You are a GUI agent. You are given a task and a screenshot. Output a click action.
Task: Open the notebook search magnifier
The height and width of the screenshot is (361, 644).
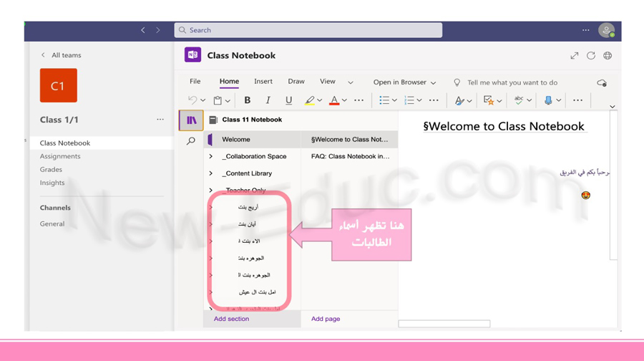(x=191, y=141)
